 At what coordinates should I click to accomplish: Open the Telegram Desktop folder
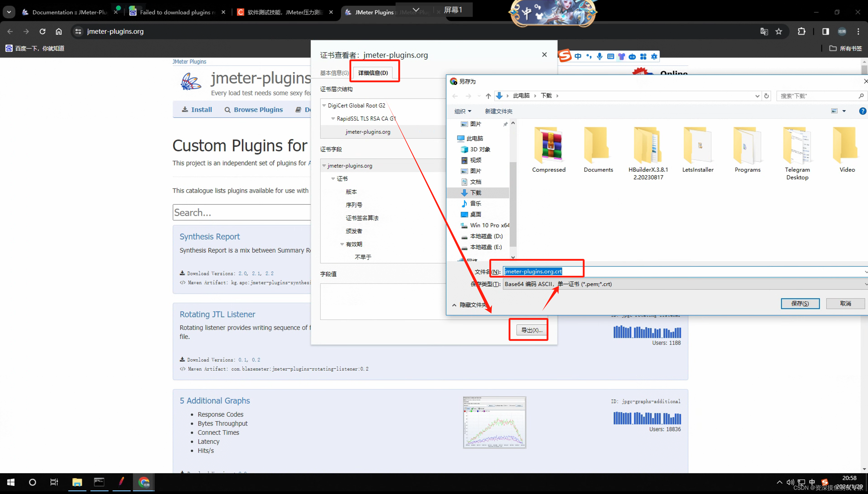[x=797, y=153]
